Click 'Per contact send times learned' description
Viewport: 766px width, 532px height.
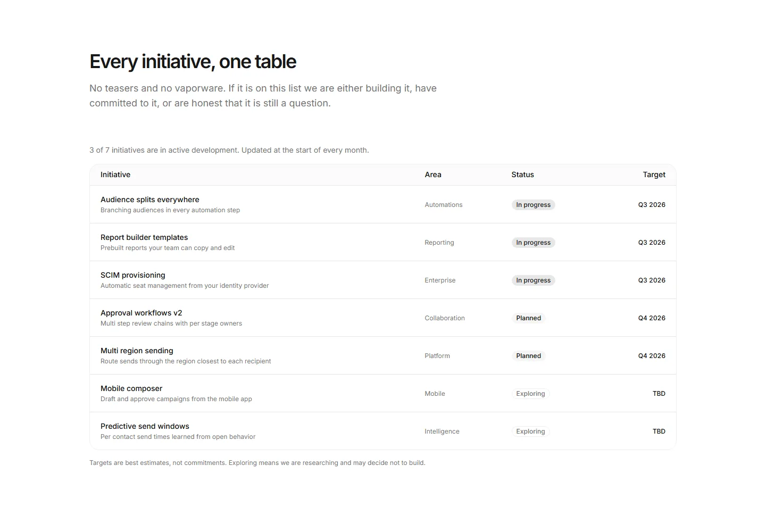pyautogui.click(x=178, y=437)
